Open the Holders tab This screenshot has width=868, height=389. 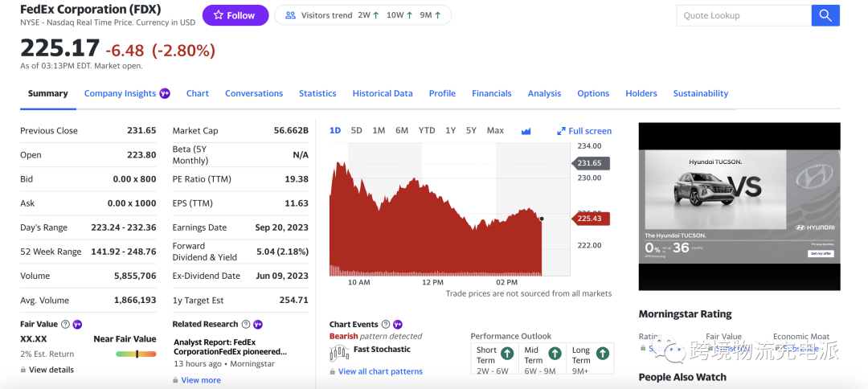tap(641, 93)
